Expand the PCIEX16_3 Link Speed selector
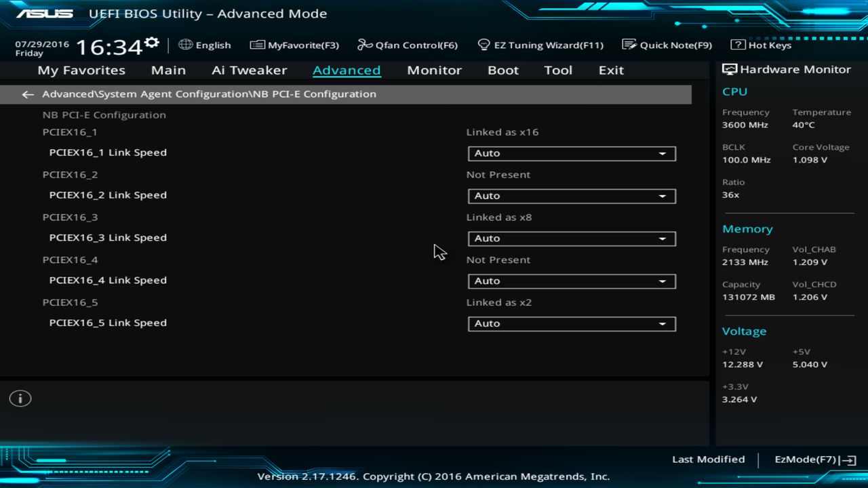The image size is (868, 488). (x=572, y=238)
